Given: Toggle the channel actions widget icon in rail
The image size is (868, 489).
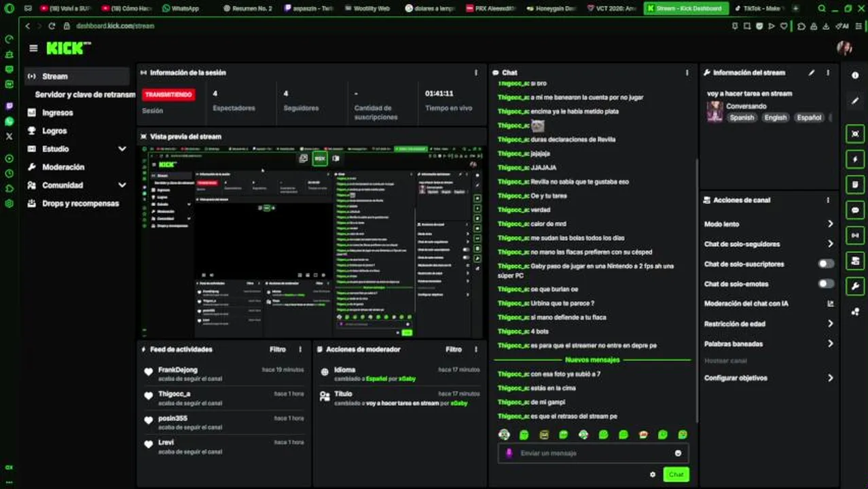Looking at the screenshot, I should [x=855, y=261].
